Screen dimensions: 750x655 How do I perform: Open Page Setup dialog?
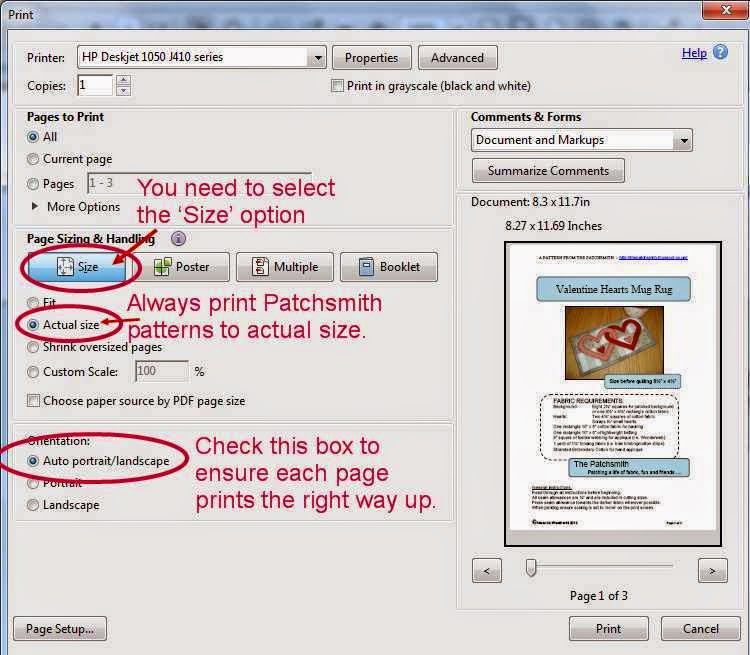[x=60, y=629]
